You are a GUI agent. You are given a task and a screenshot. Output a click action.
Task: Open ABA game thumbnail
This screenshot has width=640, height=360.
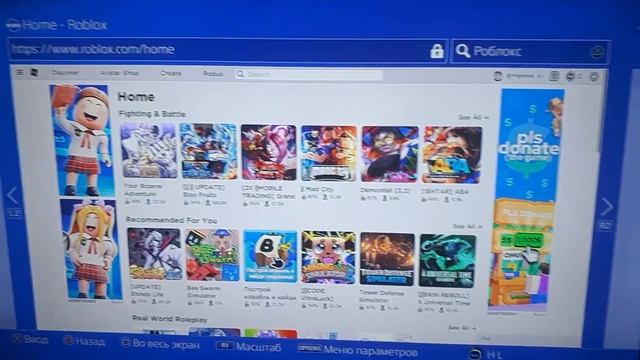click(452, 155)
